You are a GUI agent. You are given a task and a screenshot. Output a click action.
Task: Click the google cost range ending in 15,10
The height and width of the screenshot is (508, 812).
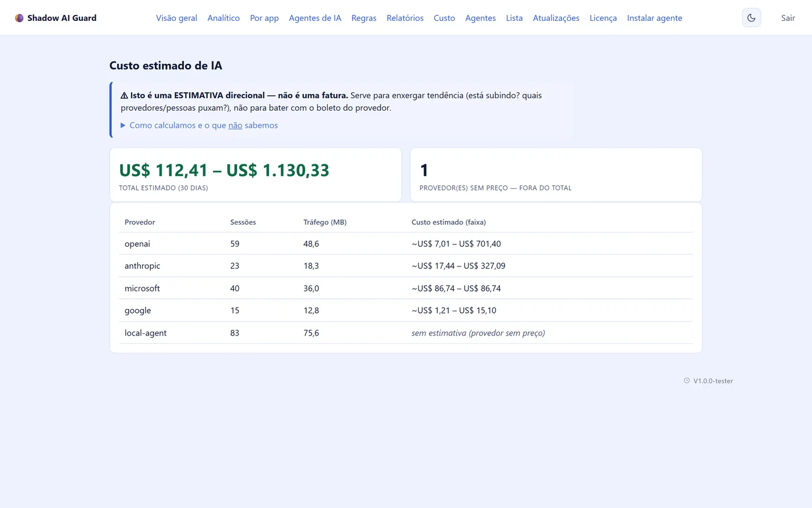[454, 311]
